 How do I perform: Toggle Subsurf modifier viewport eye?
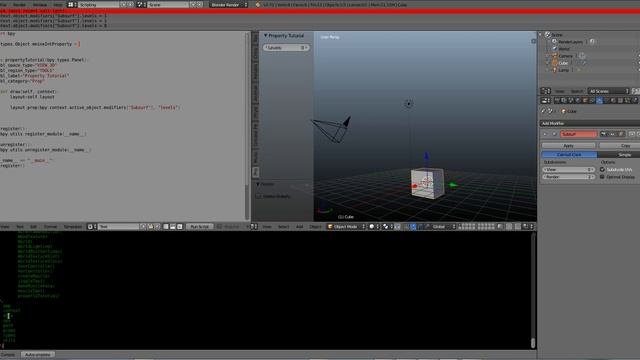click(612, 134)
